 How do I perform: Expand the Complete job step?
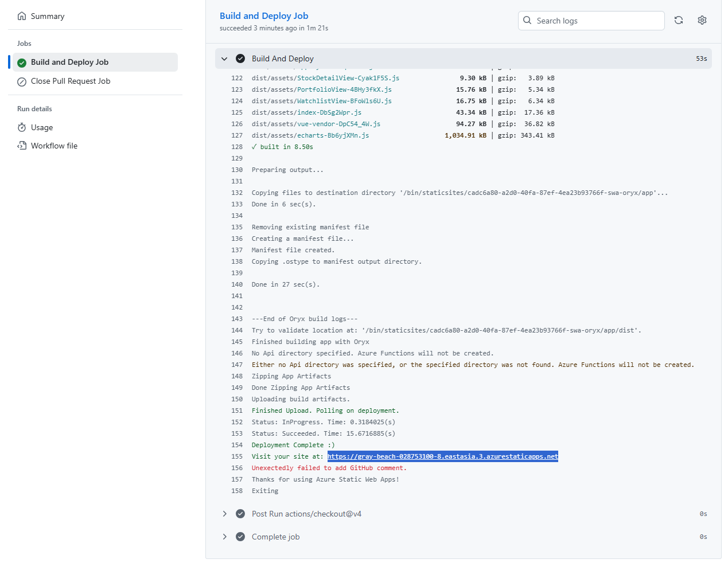[x=224, y=537]
